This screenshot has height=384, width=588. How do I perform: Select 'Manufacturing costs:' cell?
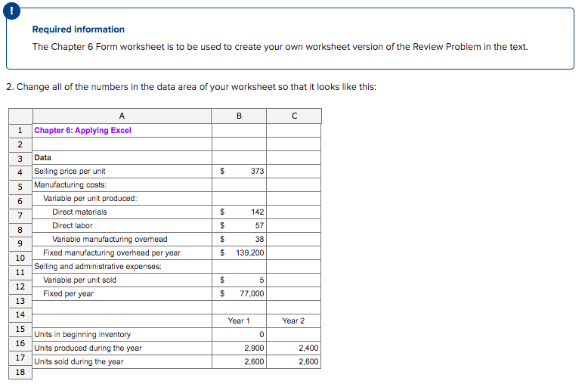point(122,184)
